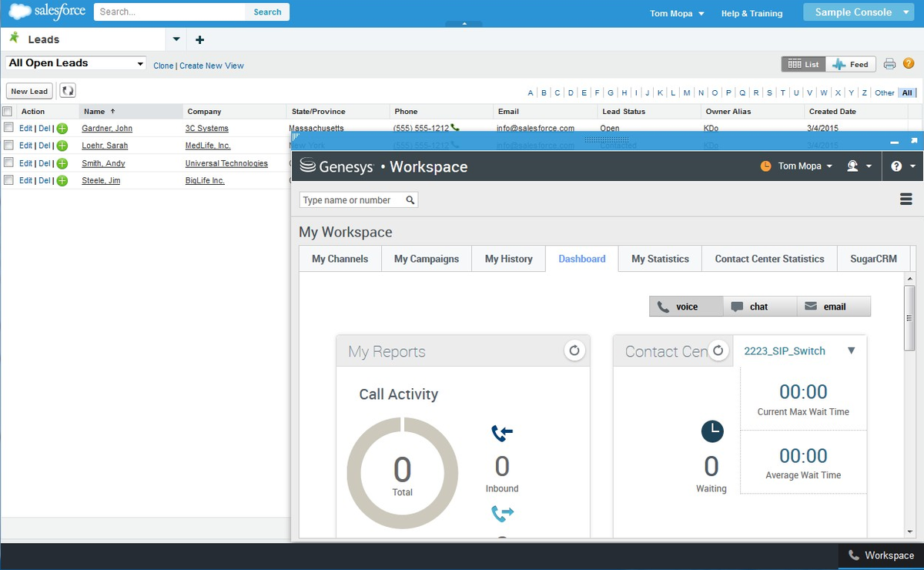Click the refresh icon next to New Lead
924x570 pixels.
68,91
